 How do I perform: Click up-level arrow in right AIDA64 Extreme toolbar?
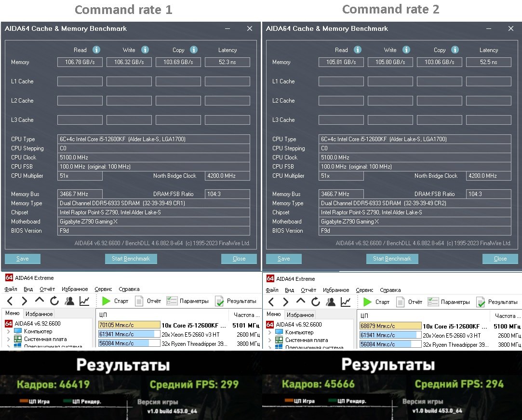click(x=301, y=301)
